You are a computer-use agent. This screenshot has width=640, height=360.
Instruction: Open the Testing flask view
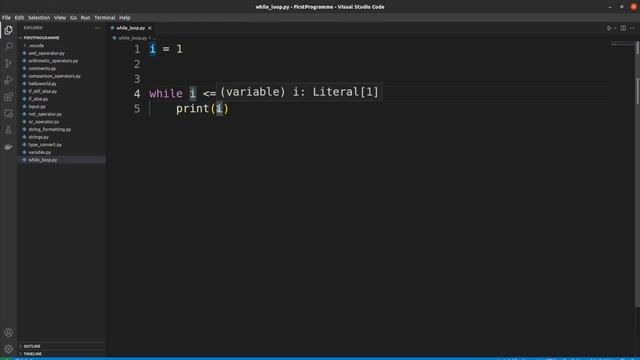click(x=8, y=130)
